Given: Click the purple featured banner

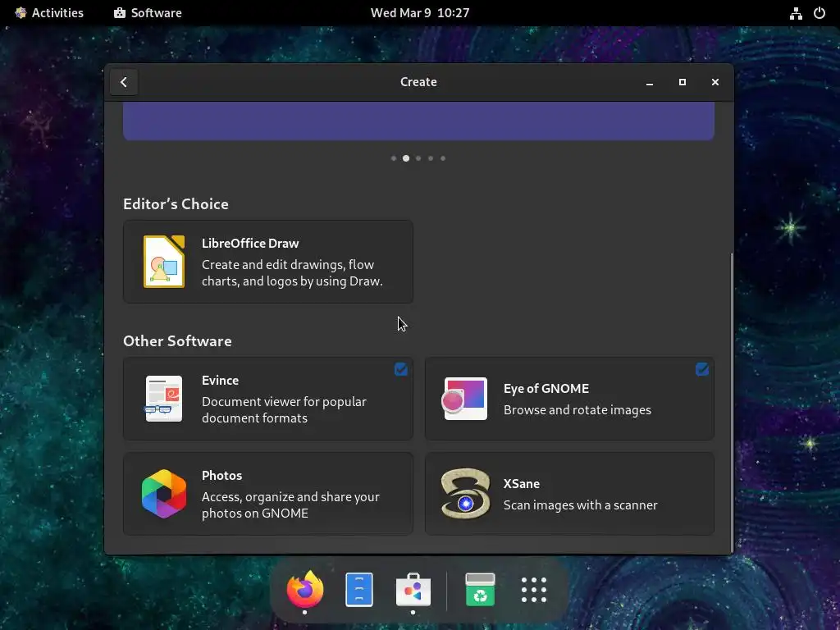Looking at the screenshot, I should coord(418,121).
